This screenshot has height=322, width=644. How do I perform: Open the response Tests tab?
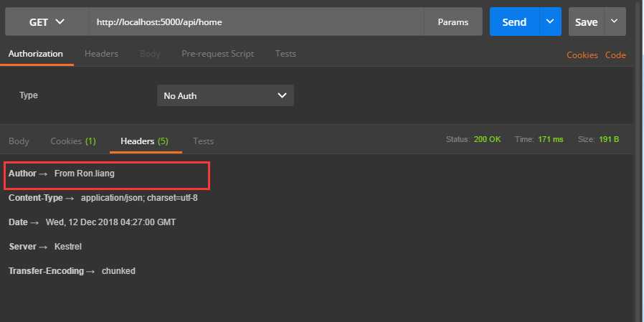[x=203, y=141]
